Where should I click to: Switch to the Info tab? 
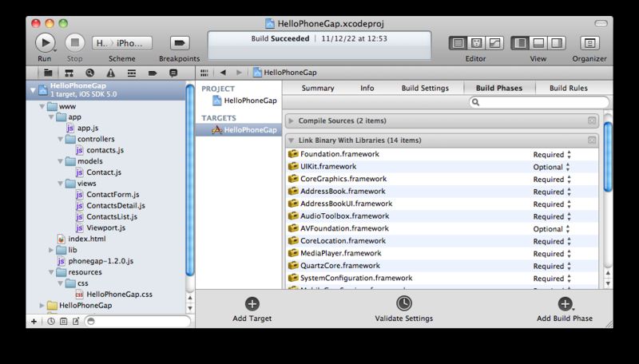tap(367, 88)
